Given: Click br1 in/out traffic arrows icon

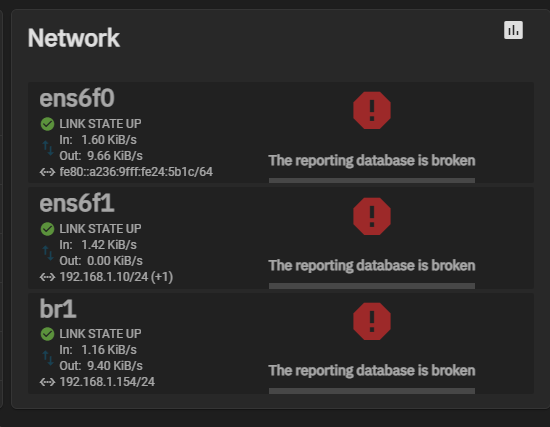Looking at the screenshot, I should point(48,358).
